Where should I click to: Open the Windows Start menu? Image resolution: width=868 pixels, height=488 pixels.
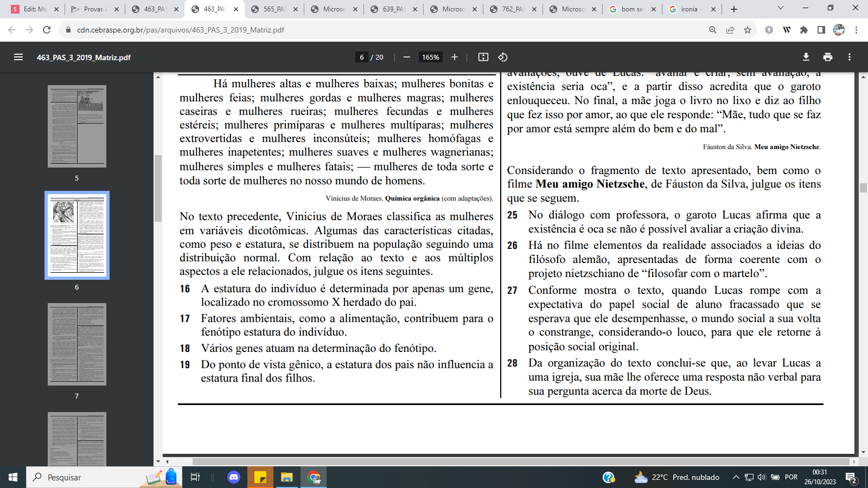(x=13, y=477)
